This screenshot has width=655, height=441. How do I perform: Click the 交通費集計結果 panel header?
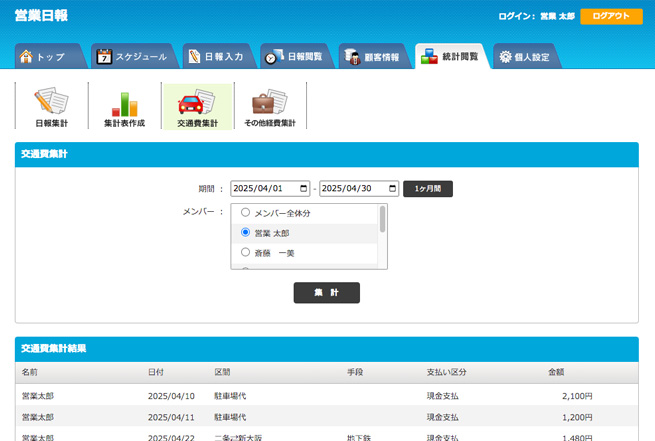[x=327, y=349]
